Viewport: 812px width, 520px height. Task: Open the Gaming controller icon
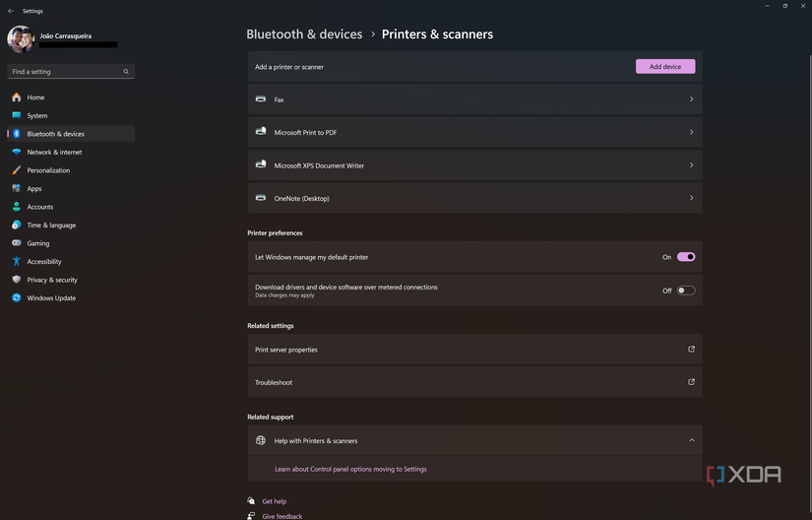click(17, 243)
